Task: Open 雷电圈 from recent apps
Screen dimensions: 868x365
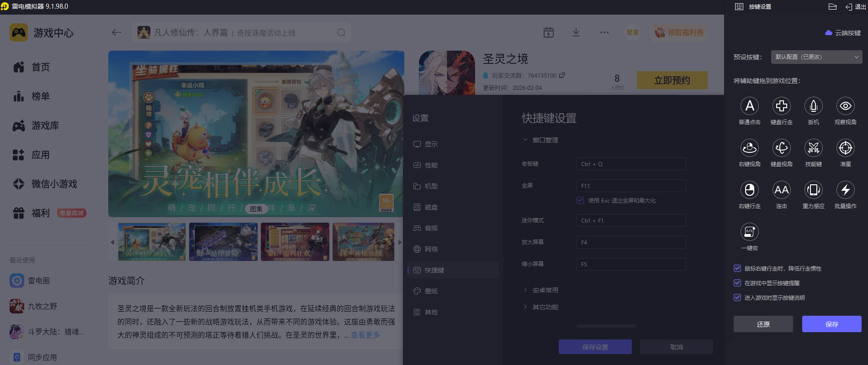Action: tap(30, 281)
